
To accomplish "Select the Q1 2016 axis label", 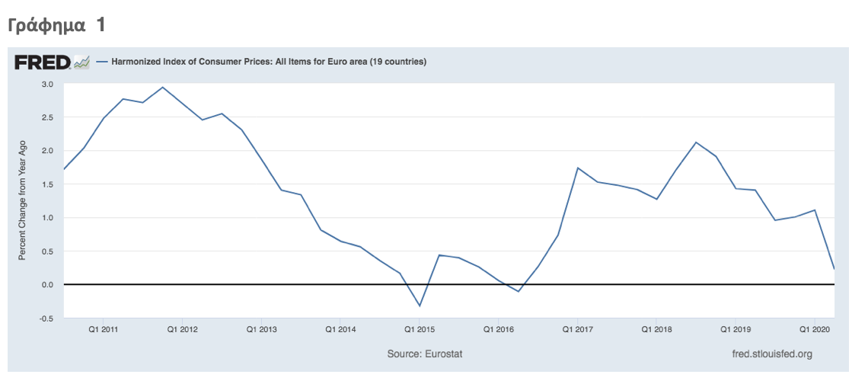I will click(x=498, y=330).
